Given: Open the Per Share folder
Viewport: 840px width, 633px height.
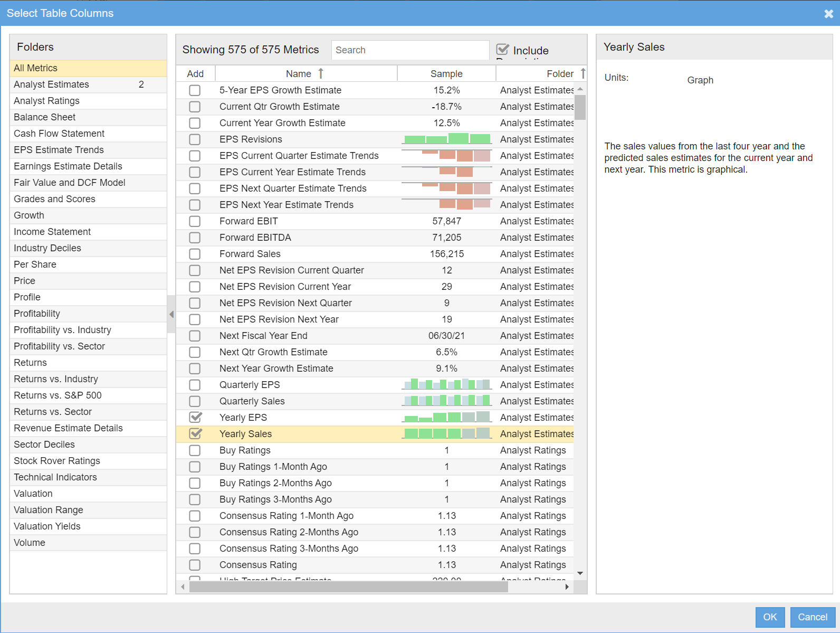Looking at the screenshot, I should coord(88,264).
